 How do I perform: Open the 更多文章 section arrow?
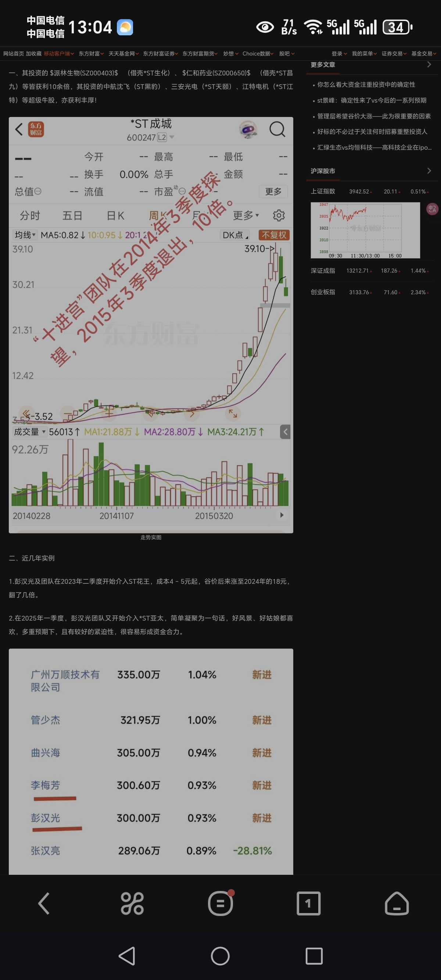(429, 65)
